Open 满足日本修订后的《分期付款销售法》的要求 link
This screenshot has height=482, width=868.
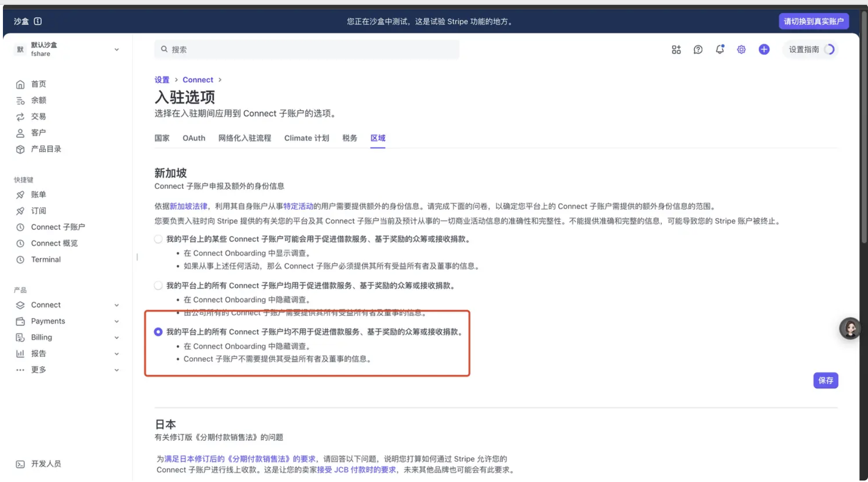point(240,459)
